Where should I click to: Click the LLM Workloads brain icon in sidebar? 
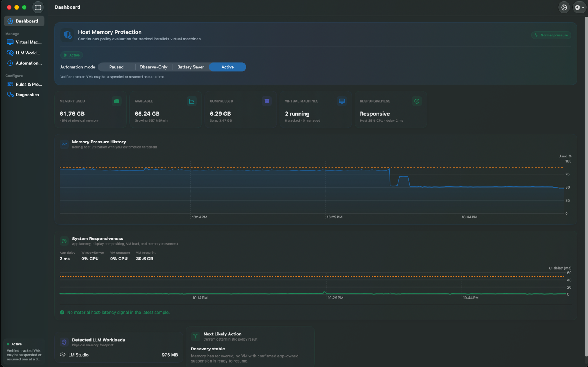(10, 53)
